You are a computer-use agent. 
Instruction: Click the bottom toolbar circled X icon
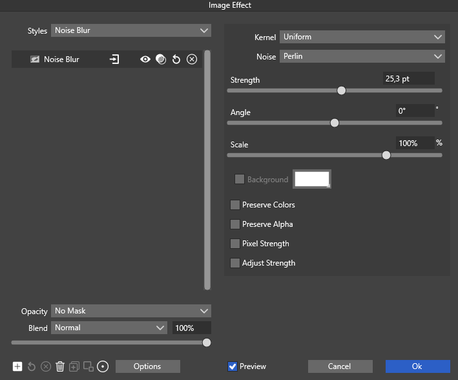tap(46, 367)
